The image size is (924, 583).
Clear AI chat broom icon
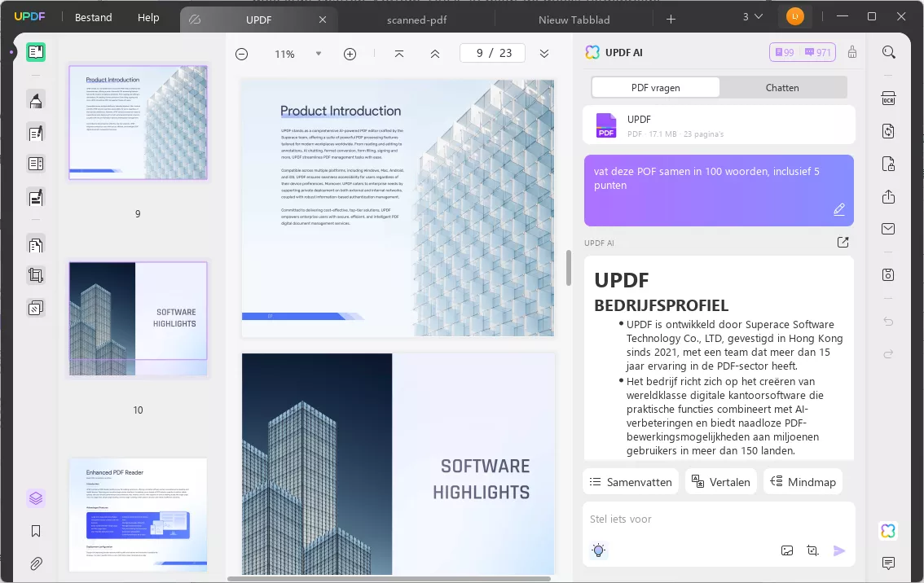pos(852,52)
